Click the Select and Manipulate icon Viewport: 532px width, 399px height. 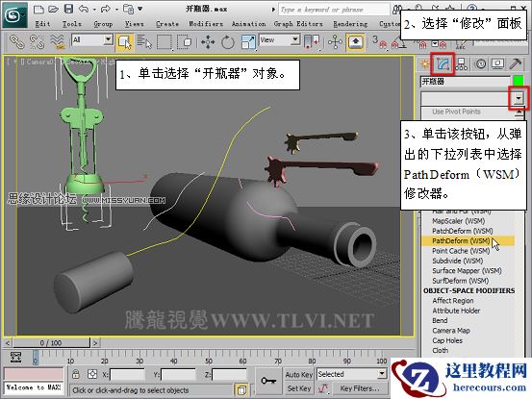335,42
